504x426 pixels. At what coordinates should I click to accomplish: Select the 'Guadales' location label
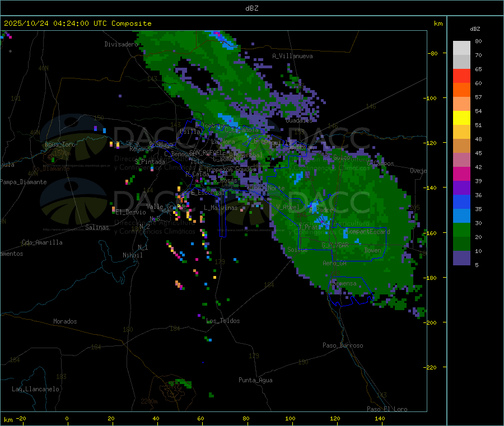(x=299, y=120)
